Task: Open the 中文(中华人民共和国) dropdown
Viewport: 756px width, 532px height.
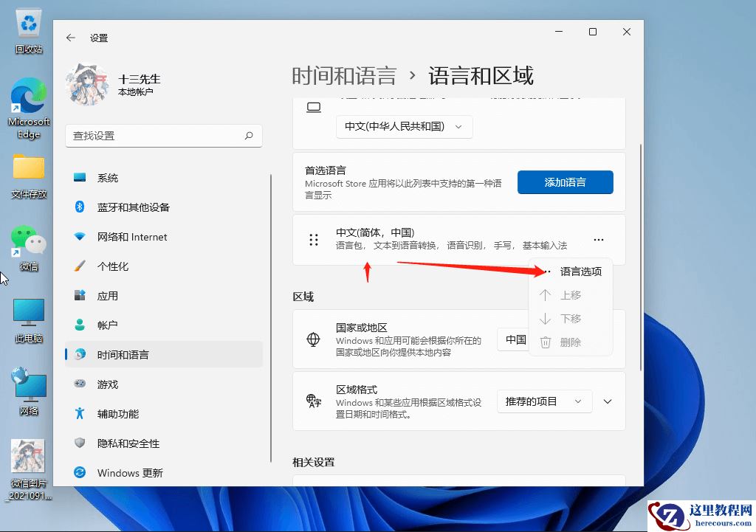Action: tap(404, 126)
